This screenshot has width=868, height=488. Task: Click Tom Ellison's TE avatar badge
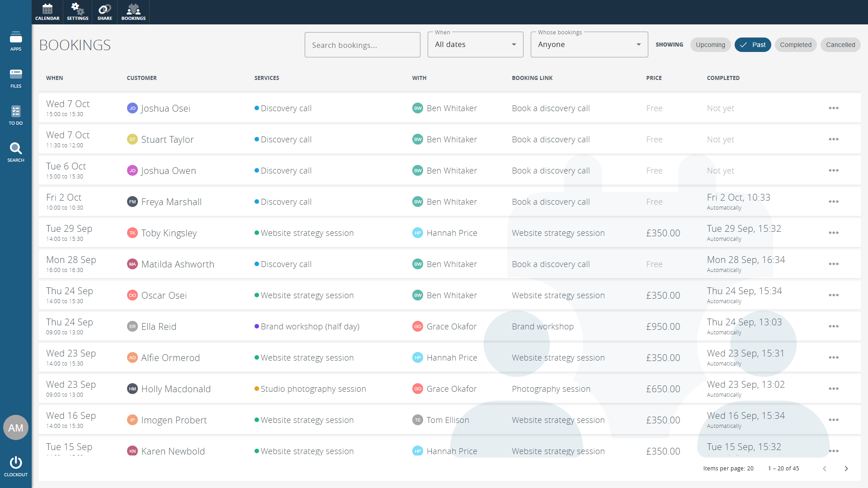point(418,420)
